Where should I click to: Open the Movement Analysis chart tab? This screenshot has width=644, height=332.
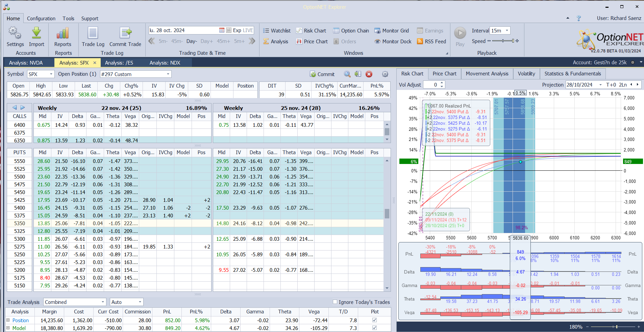click(x=487, y=74)
